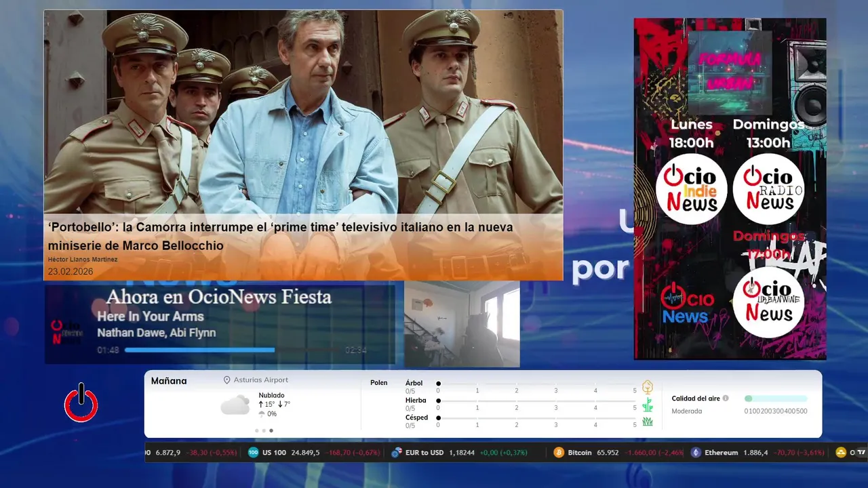Viewport: 868px width, 488px height.
Task: Click the US 100 ticker icon
Action: [x=254, y=453]
